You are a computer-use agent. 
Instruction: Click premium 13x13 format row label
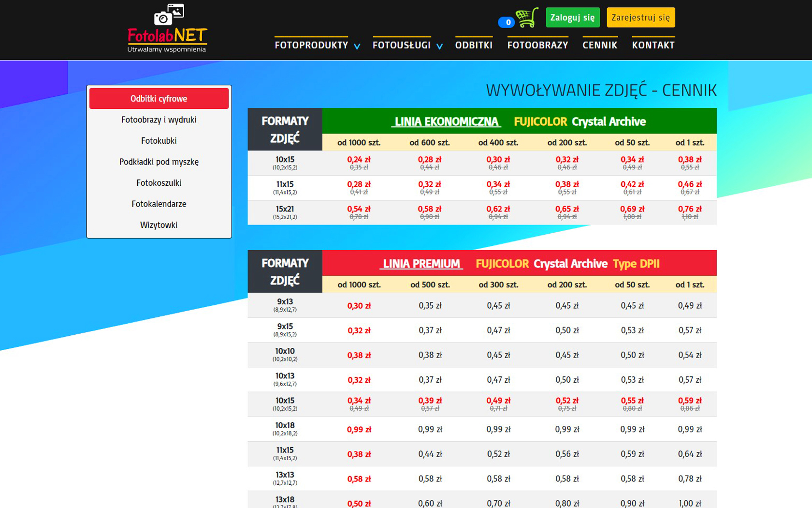pos(285,478)
